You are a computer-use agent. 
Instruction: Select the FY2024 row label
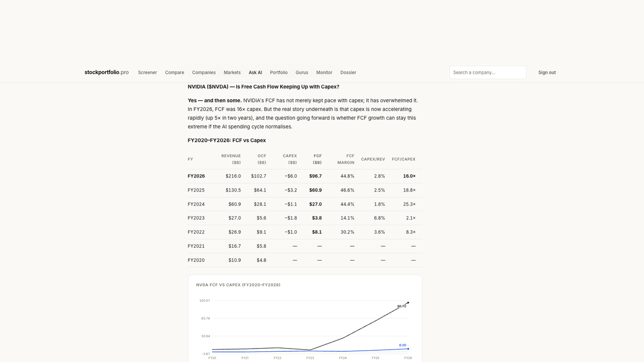pos(196,204)
